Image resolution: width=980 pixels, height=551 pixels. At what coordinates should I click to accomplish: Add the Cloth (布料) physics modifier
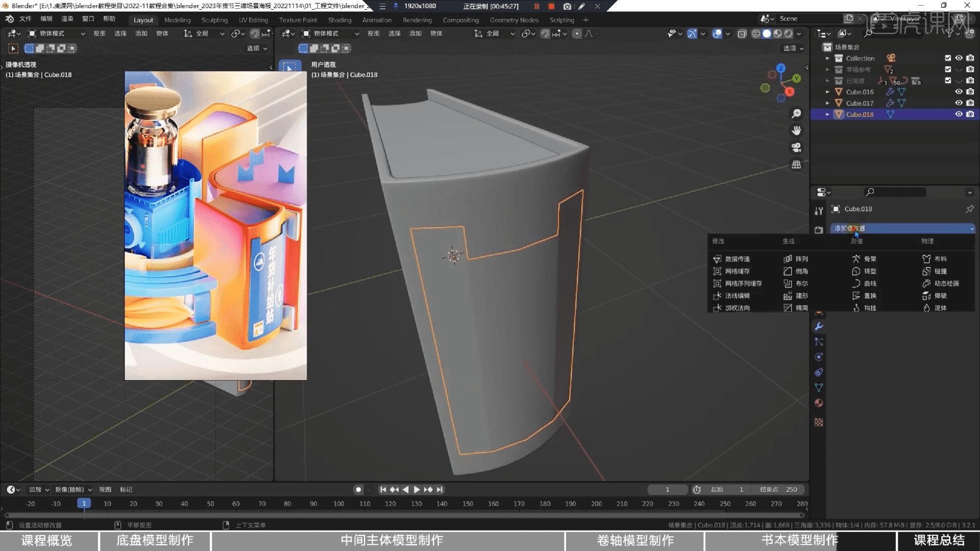935,259
